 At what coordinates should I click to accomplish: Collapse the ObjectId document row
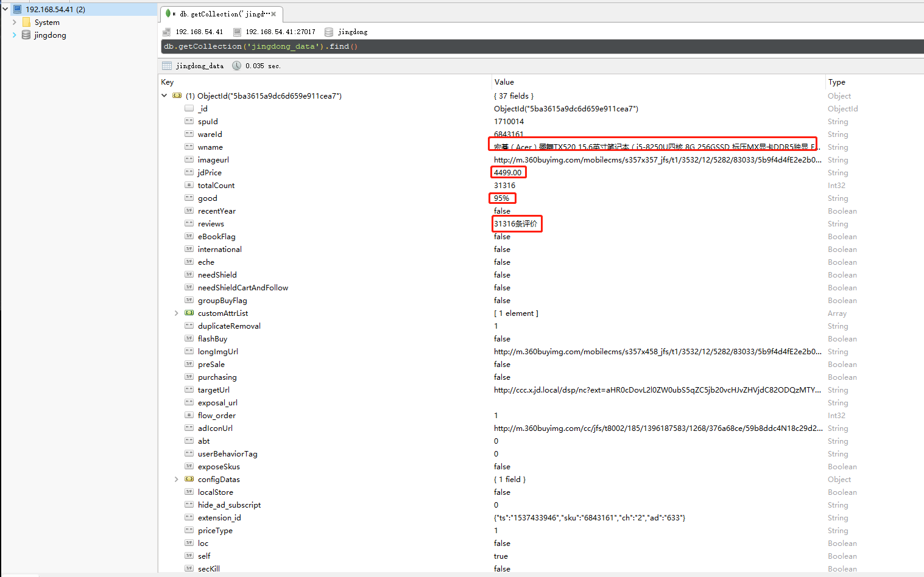click(164, 96)
